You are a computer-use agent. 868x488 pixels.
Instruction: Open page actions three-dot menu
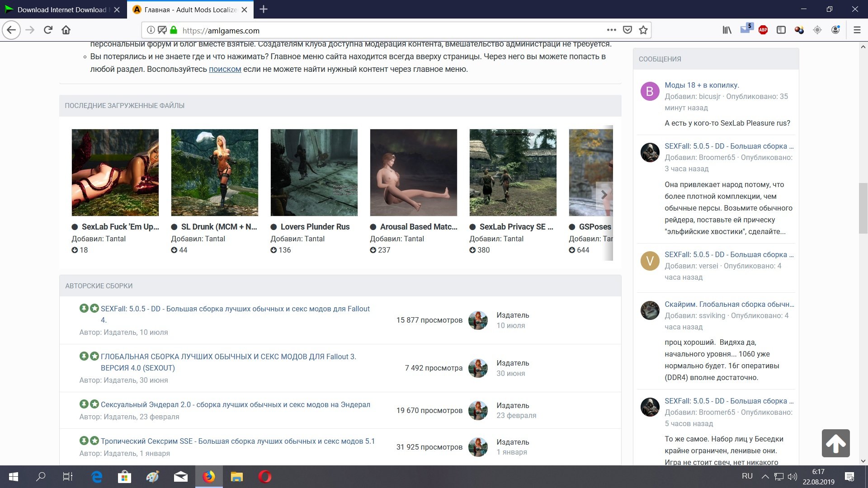point(611,30)
